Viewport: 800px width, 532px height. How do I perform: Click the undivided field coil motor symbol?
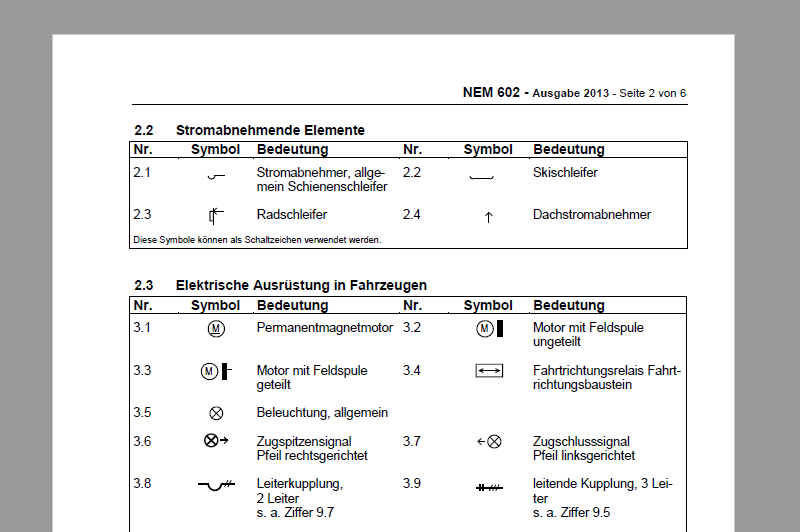pos(488,328)
